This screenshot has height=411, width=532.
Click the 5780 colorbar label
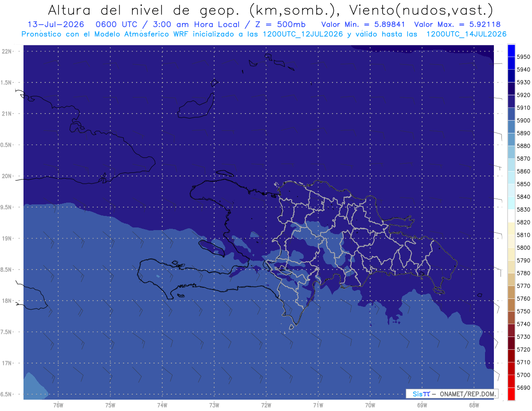coord(523,273)
